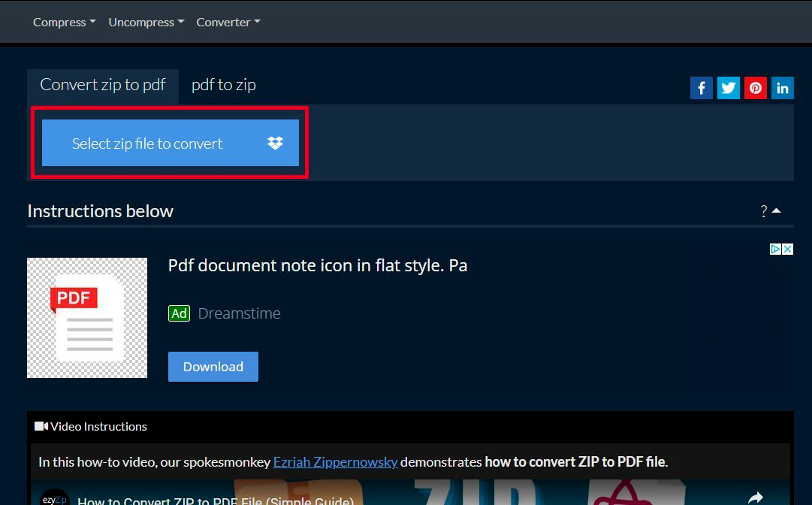Open the Converter dropdown menu
Screen dimensions: 812x505
tap(228, 23)
